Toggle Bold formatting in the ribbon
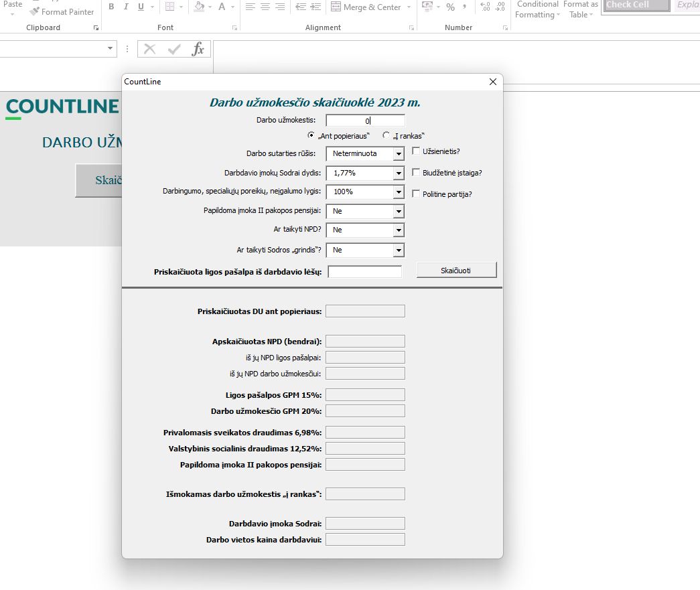 click(111, 7)
